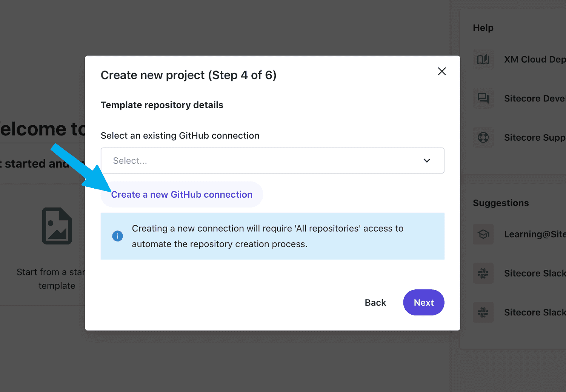566x392 pixels.
Task: Click the Sitecore Support lifebuoy icon
Action: click(x=483, y=137)
